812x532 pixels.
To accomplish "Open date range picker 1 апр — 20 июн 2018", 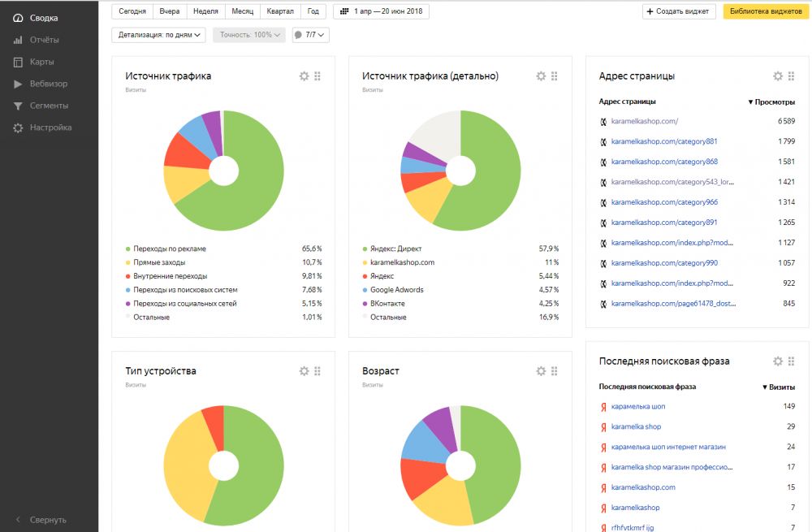I will point(381,11).
